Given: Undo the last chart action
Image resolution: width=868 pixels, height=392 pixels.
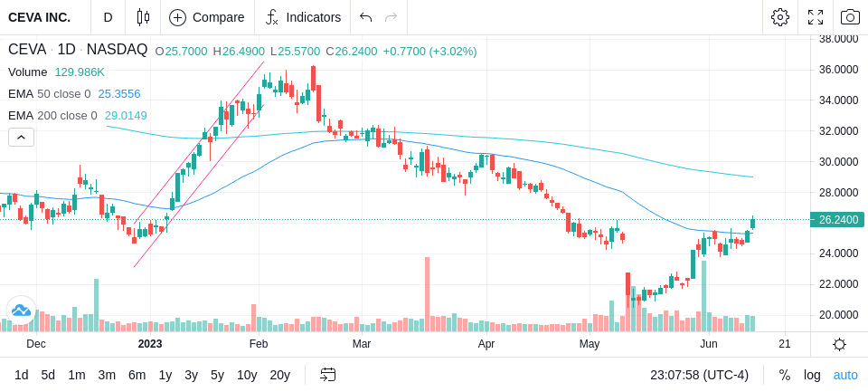Looking at the screenshot, I should tap(365, 17).
